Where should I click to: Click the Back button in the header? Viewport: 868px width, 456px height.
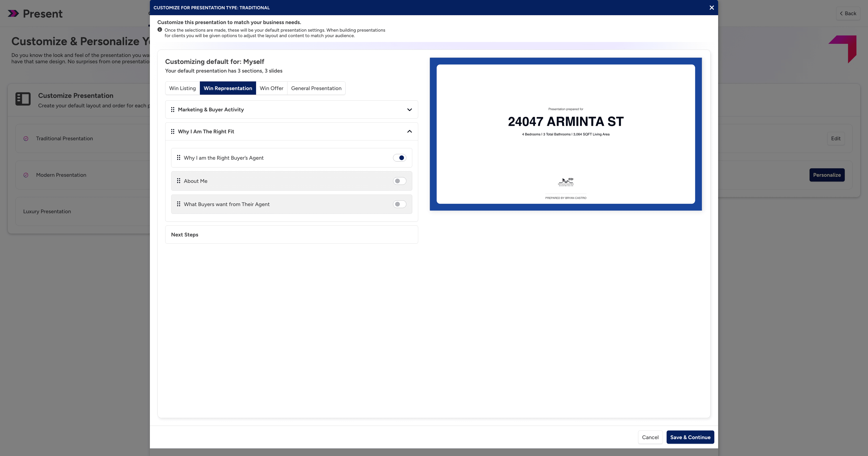[x=848, y=14]
